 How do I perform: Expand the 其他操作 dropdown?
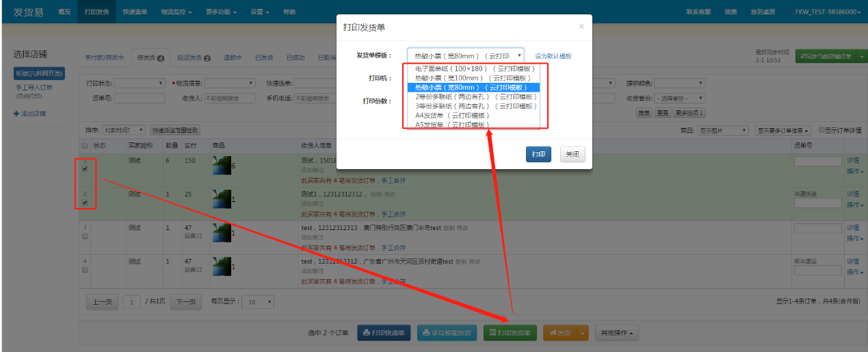click(617, 333)
